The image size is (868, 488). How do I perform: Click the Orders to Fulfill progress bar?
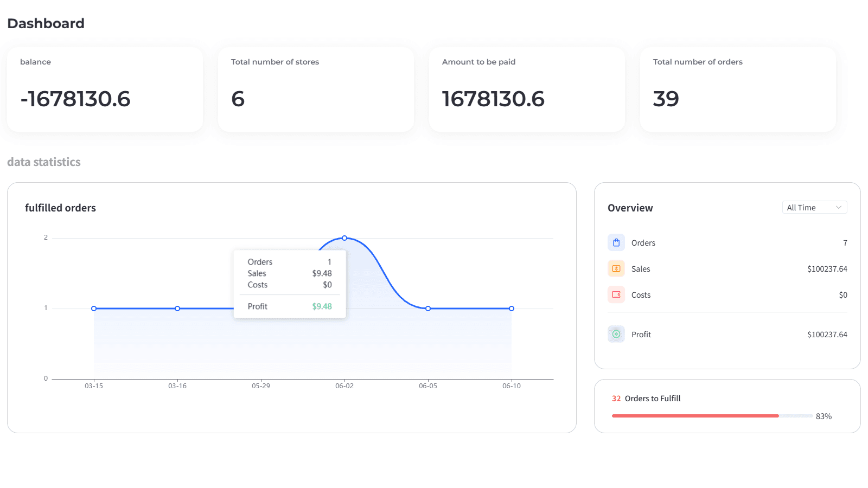[x=712, y=416]
